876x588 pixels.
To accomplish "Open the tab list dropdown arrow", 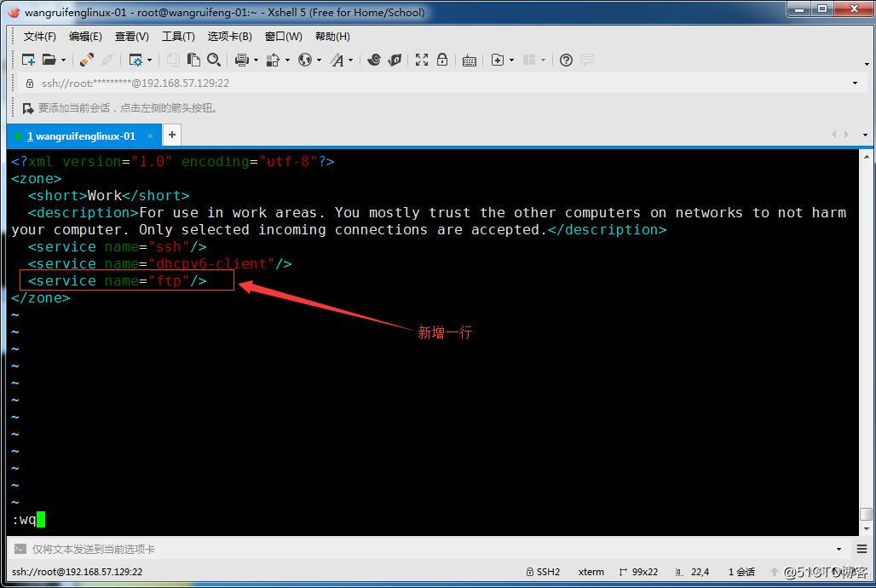I will (x=866, y=135).
